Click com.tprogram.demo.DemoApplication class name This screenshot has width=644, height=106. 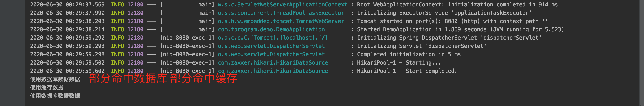pyautogui.click(x=271, y=29)
